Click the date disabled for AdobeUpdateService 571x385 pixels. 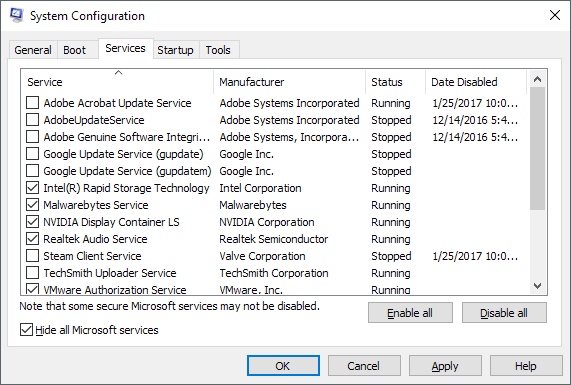pos(475,120)
